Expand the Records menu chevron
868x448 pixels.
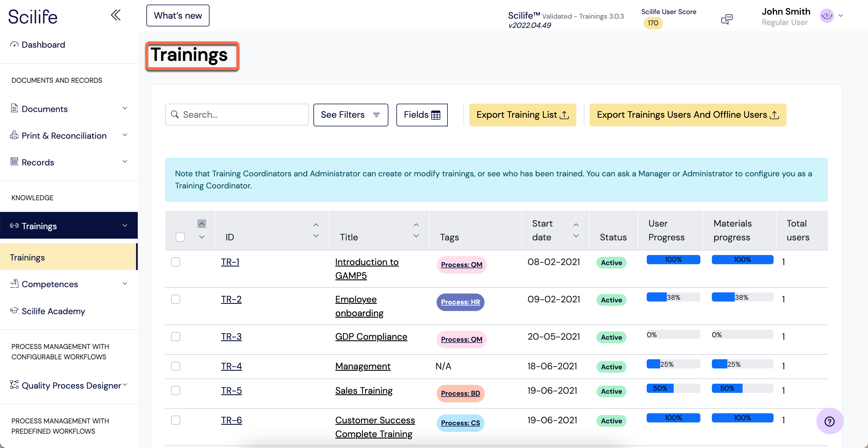(125, 161)
